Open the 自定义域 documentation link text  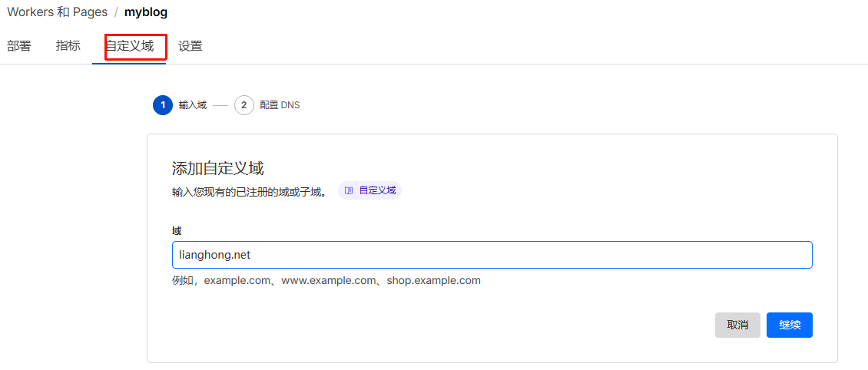pos(377,190)
